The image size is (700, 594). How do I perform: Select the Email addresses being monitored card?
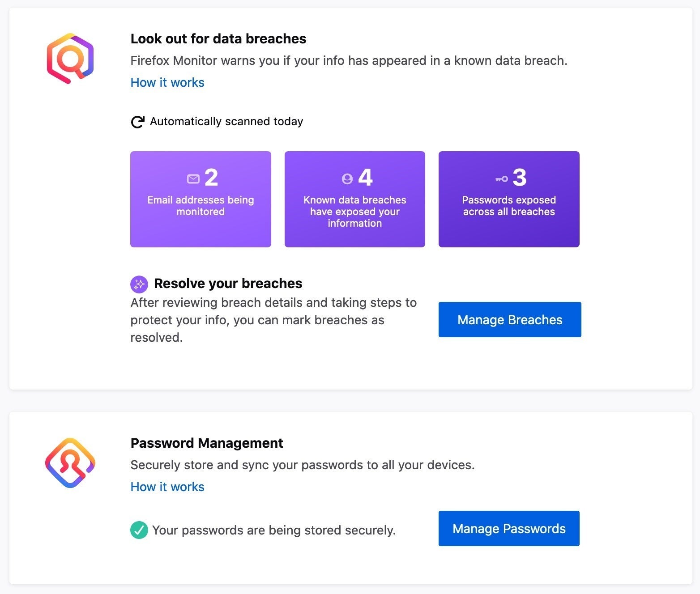click(201, 199)
